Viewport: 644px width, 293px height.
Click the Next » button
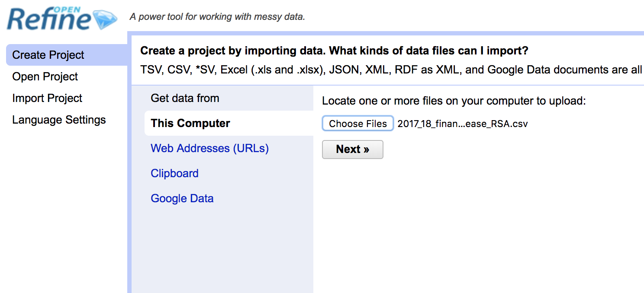pos(353,150)
